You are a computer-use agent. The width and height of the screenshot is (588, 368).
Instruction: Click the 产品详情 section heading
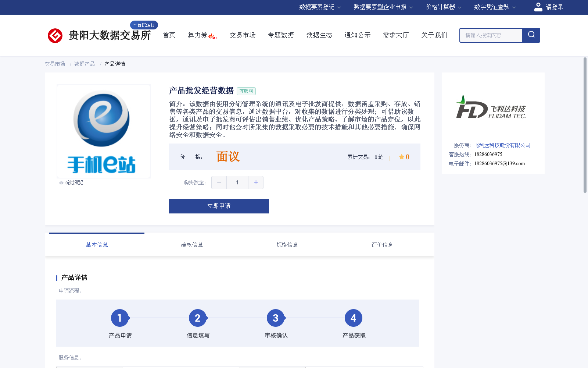[74, 278]
